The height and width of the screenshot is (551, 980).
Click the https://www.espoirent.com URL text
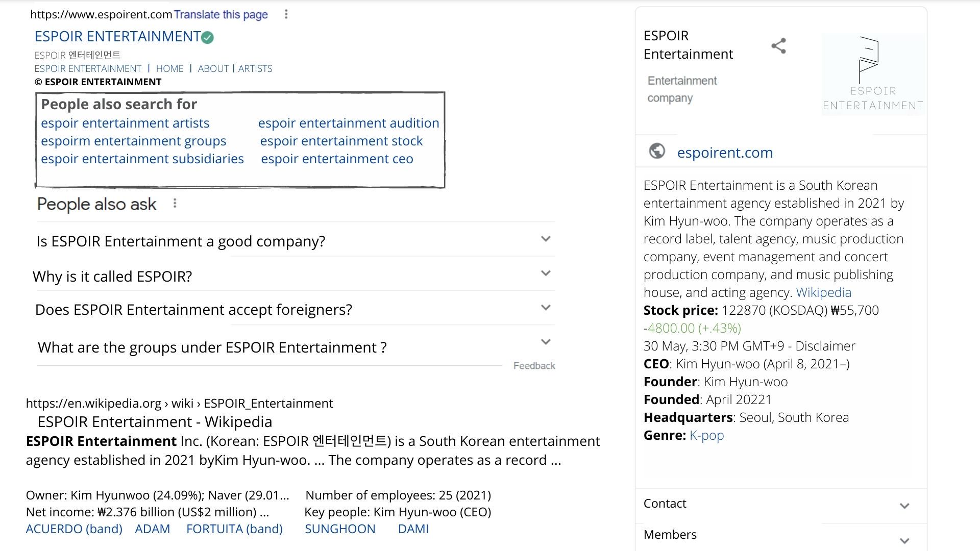pos(101,14)
